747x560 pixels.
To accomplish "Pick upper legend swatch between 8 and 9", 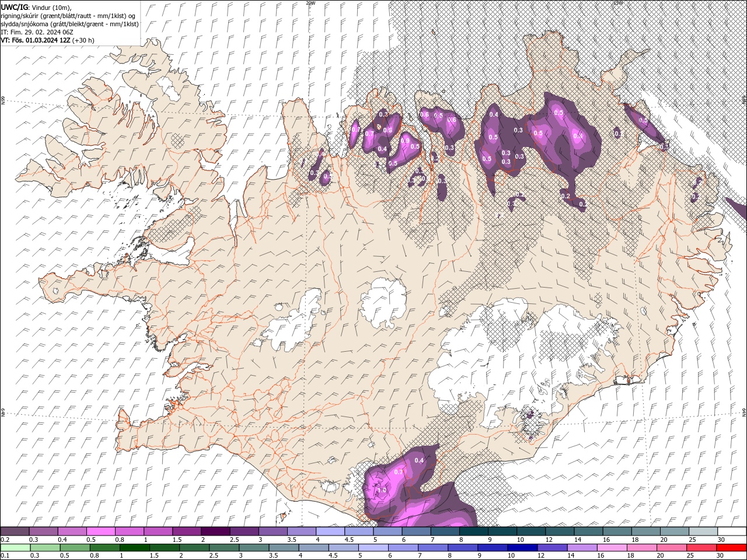I will coord(473,531).
